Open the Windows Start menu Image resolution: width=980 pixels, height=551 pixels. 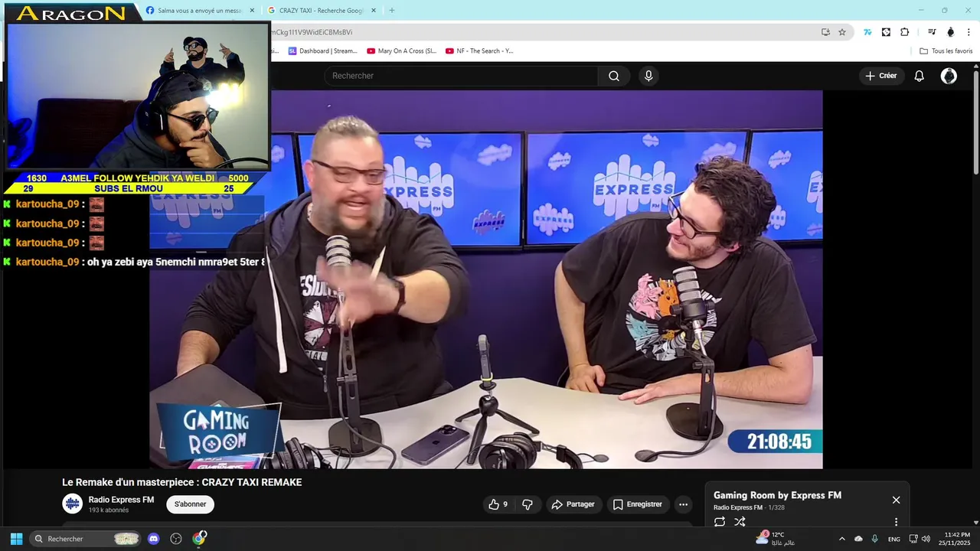point(16,539)
